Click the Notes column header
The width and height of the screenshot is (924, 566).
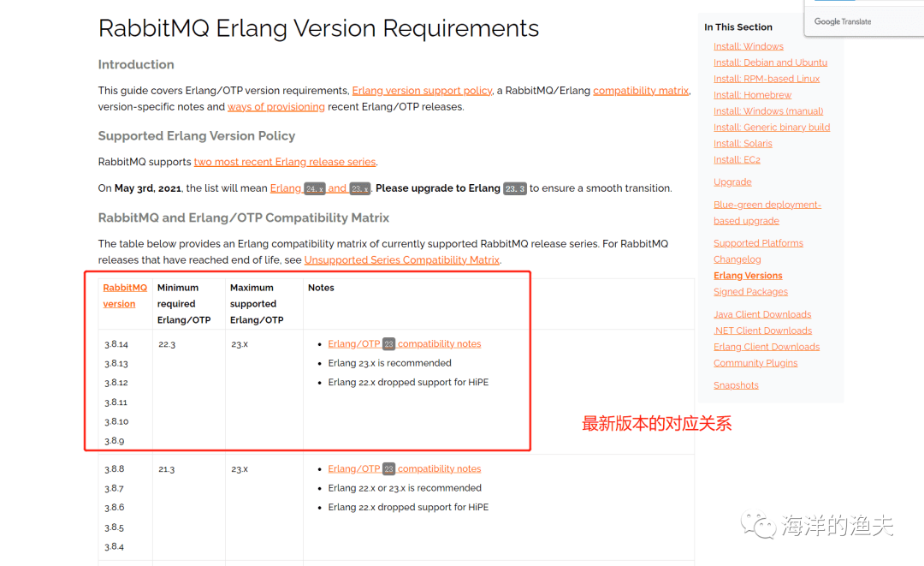pyautogui.click(x=321, y=288)
